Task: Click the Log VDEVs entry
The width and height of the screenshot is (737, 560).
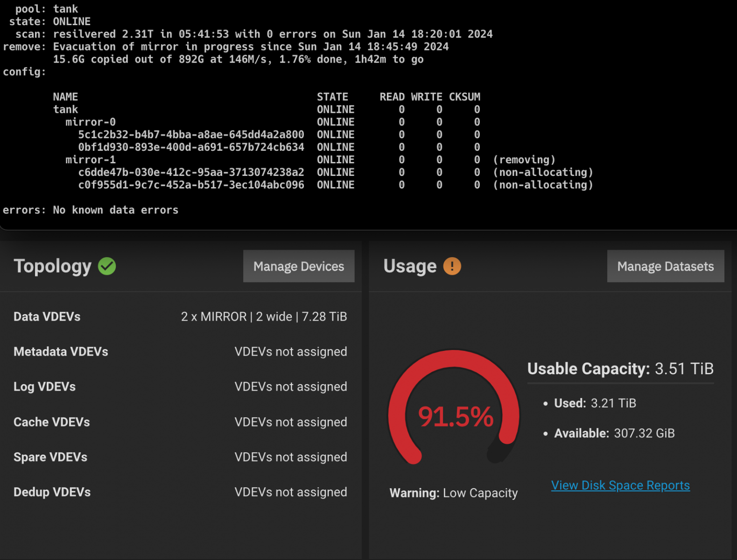Action: pyautogui.click(x=180, y=387)
